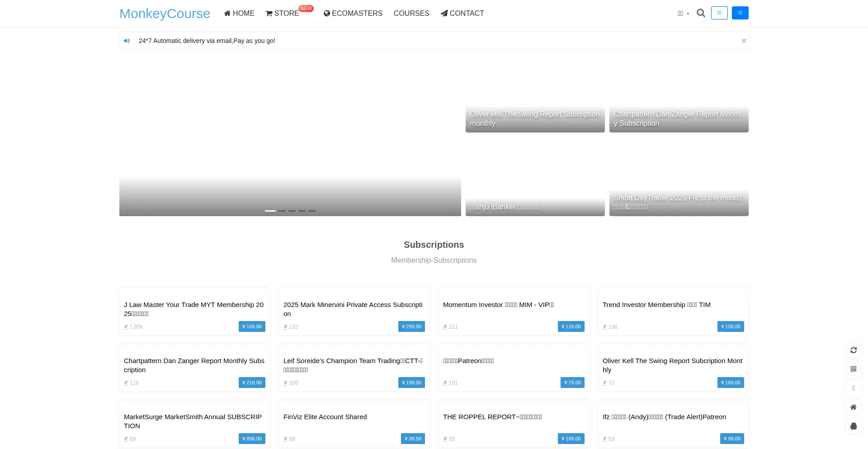This screenshot has width=868, height=449.
Task: Go to the HOME menu item
Action: 239,14
